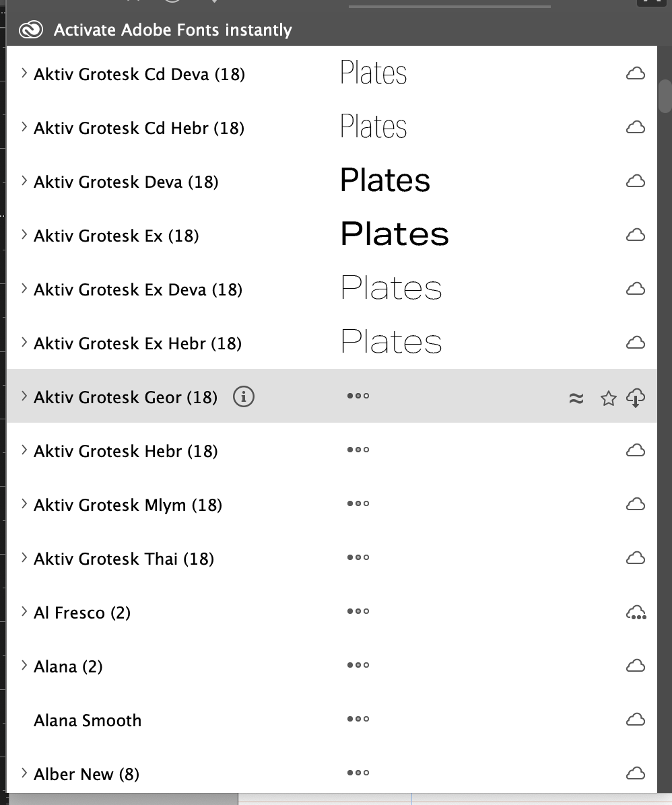Viewport: 672px width, 805px height.
Task: Download Aktiv Grotesk Geor cloud icon
Action: coord(636,398)
